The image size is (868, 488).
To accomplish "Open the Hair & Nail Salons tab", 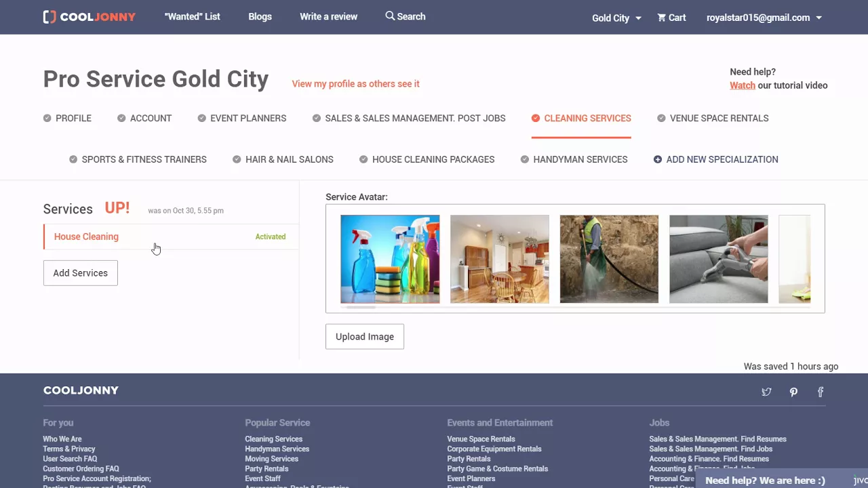I will click(290, 159).
